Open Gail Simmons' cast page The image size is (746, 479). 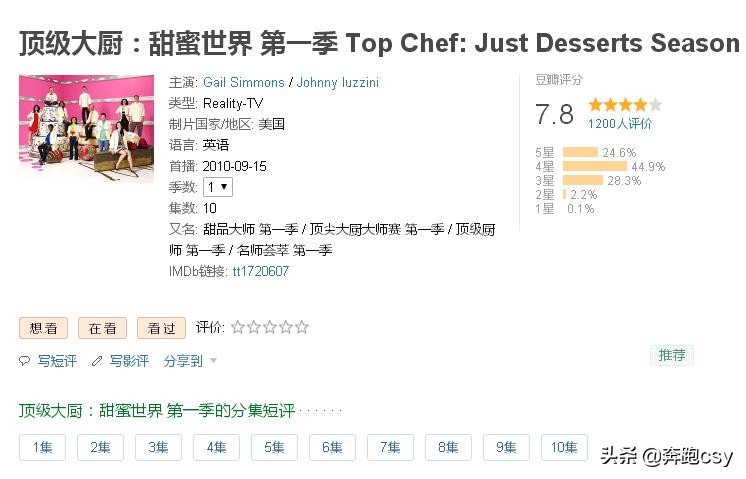tap(243, 82)
